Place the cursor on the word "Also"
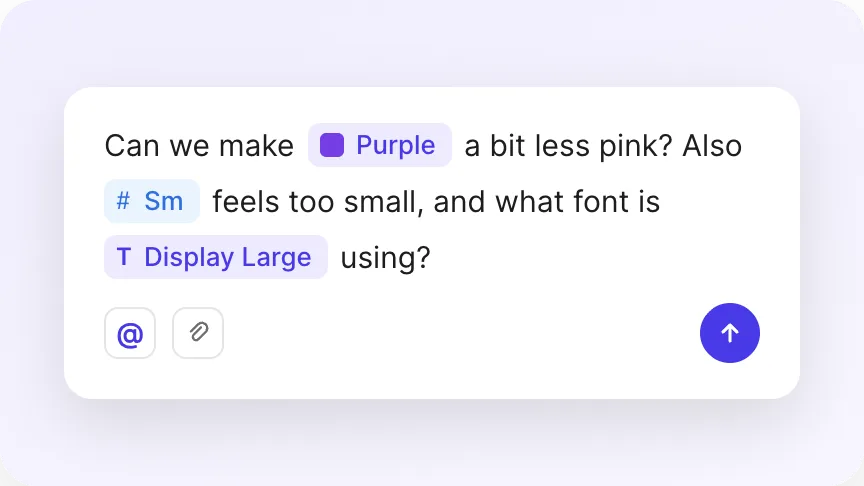 click(x=712, y=146)
